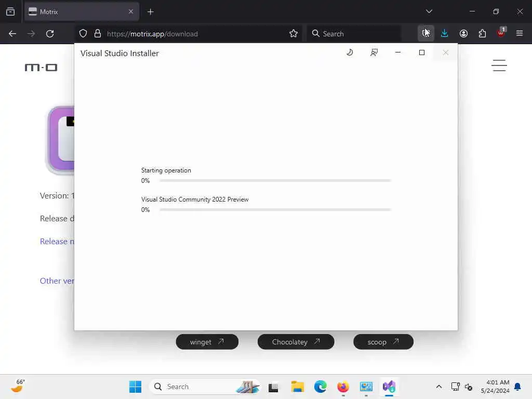Click the Chocolatey install button
Viewport: 532px width, 399px height.
point(296,342)
